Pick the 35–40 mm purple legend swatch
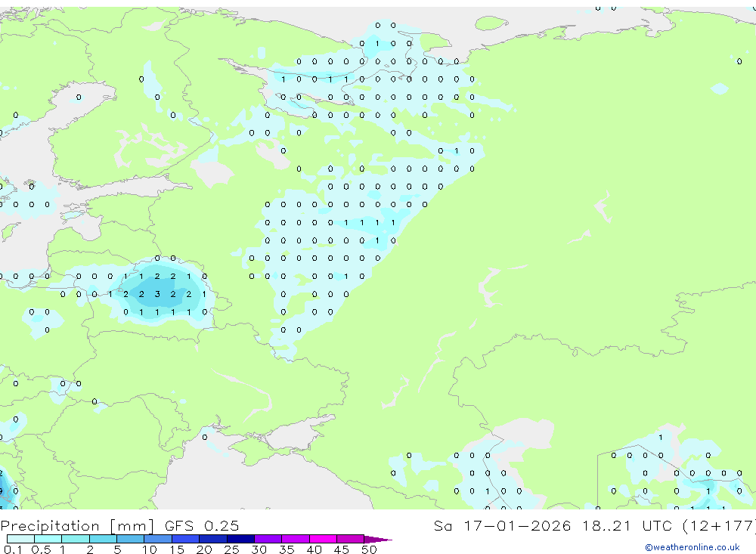This screenshot has height=554, width=756. pyautogui.click(x=296, y=539)
